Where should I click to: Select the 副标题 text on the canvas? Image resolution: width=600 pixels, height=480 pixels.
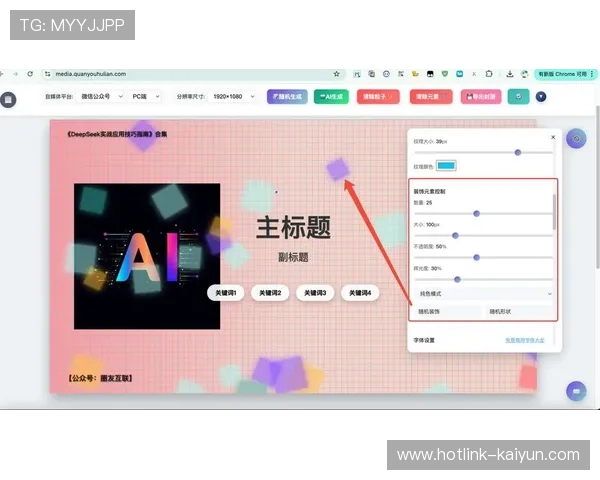coord(293,257)
